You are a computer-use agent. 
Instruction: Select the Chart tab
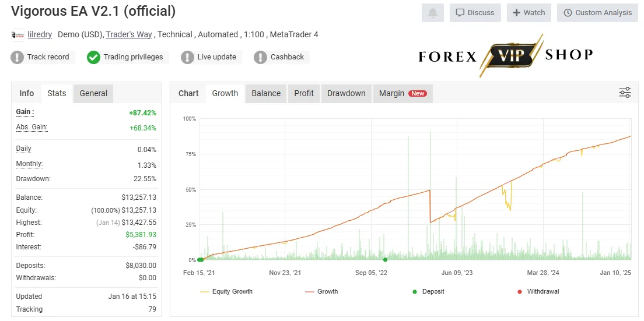click(188, 93)
